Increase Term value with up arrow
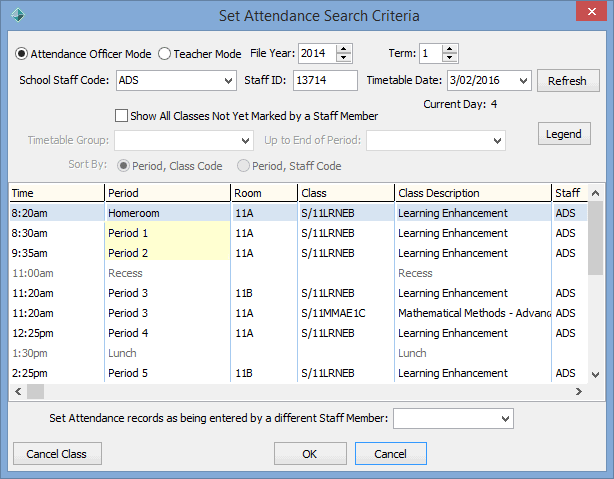Viewport: 614px width, 479px height. coord(450,49)
